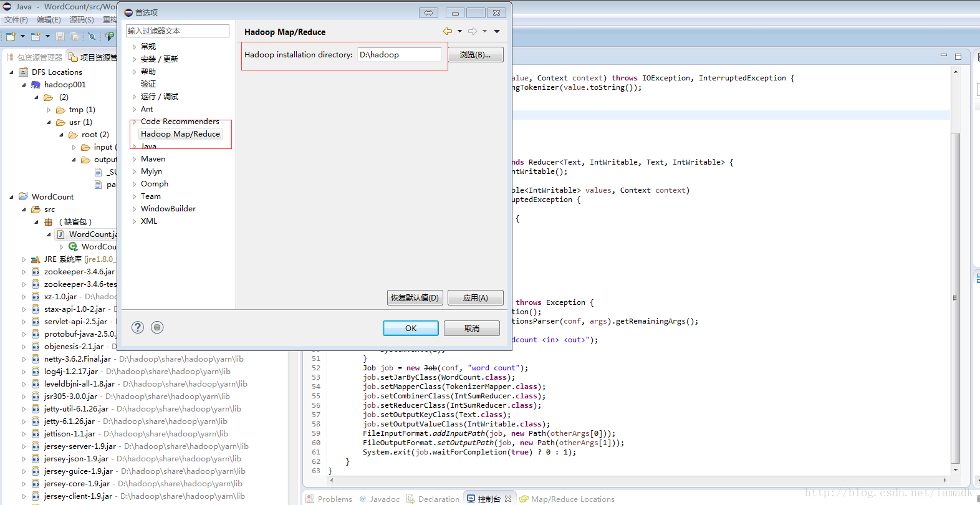Click the OK button
The height and width of the screenshot is (505, 980).
click(x=410, y=328)
